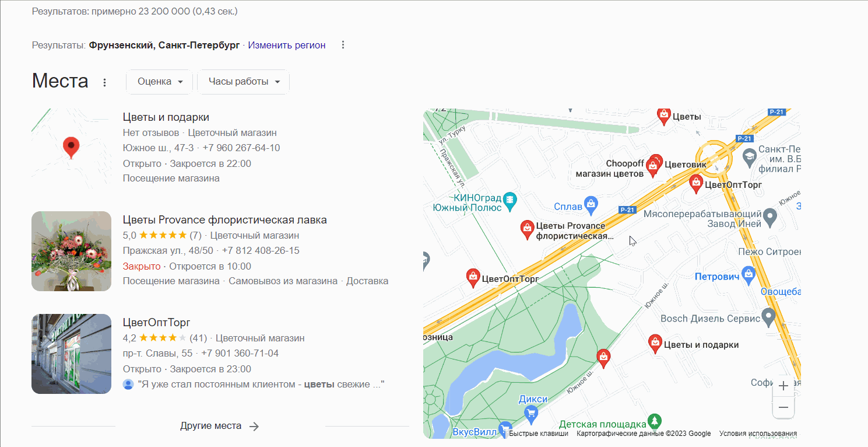Open the three-dot menu next to region results
Screen dimensions: 868x447
pos(343,45)
